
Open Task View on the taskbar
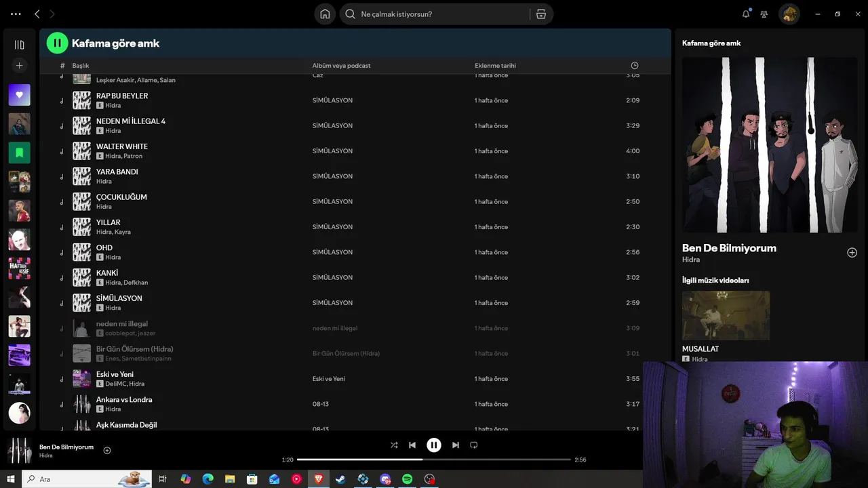[x=163, y=479]
